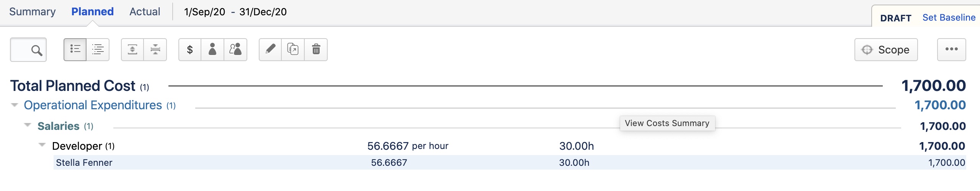
Task: Click the Set Baseline link
Action: (949, 18)
